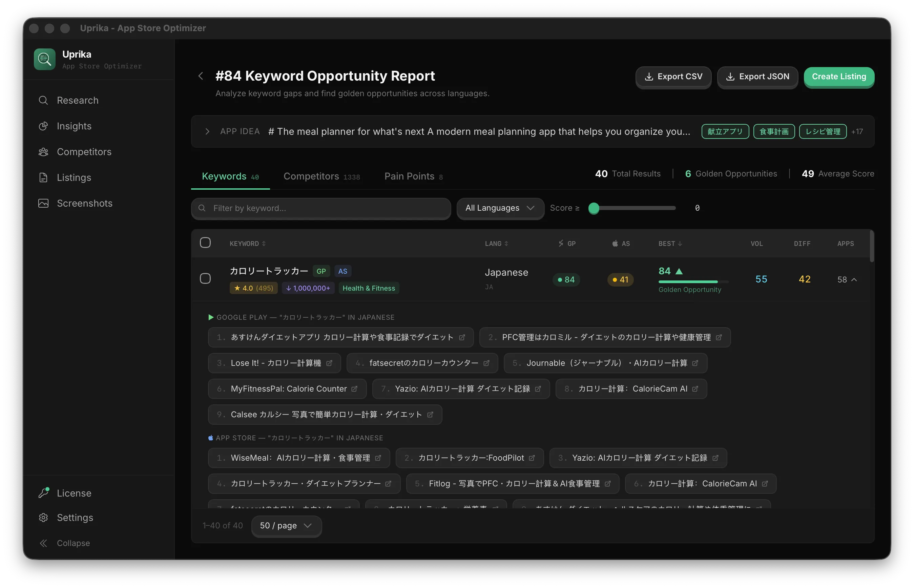Viewport: 914px width, 588px height.
Task: Click the Score slider track
Action: tap(632, 208)
